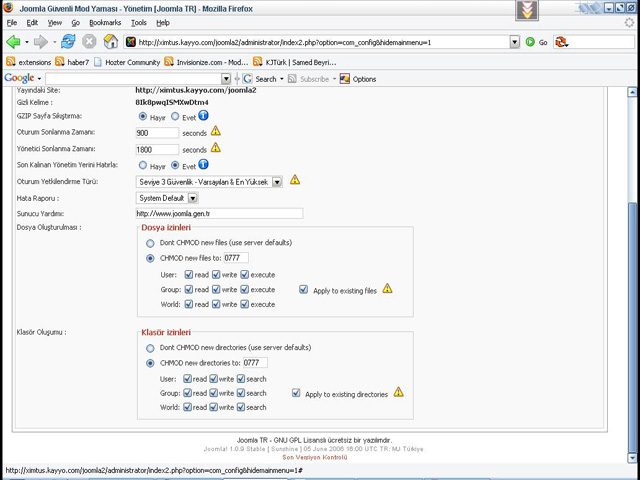Select Hayır for GZIP Sayfa Sıkıştırma
Viewport: 640px width, 480px height.
tap(142, 116)
